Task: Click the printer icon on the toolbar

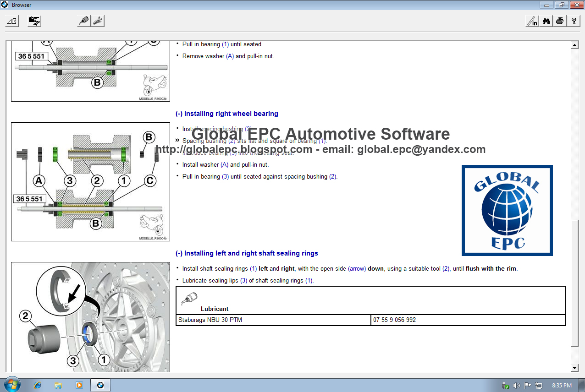Action: 560,21
